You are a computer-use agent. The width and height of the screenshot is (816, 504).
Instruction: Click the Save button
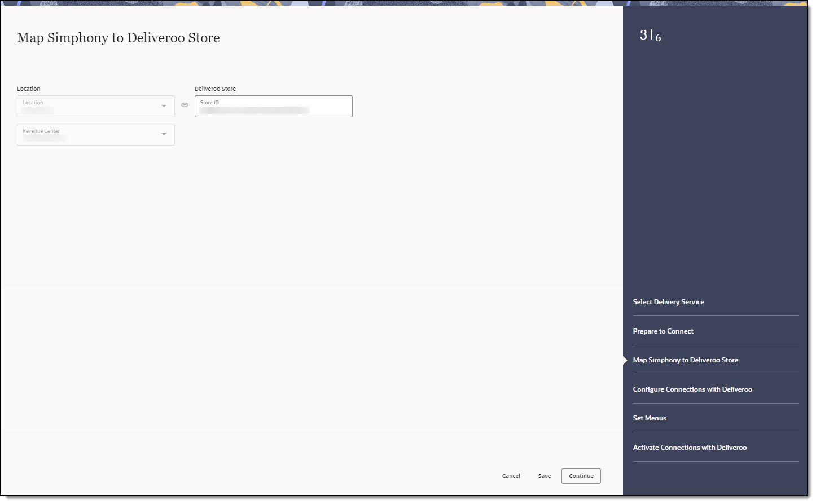pos(545,476)
